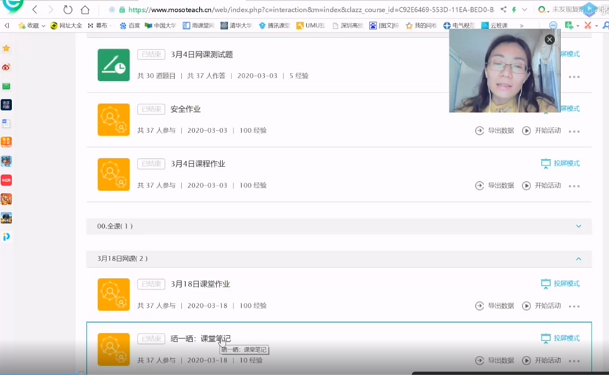Expand the 00.全课 section chevron
This screenshot has width=609, height=375.
(578, 226)
